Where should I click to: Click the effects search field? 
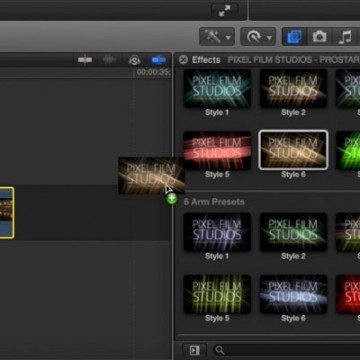[287, 350]
